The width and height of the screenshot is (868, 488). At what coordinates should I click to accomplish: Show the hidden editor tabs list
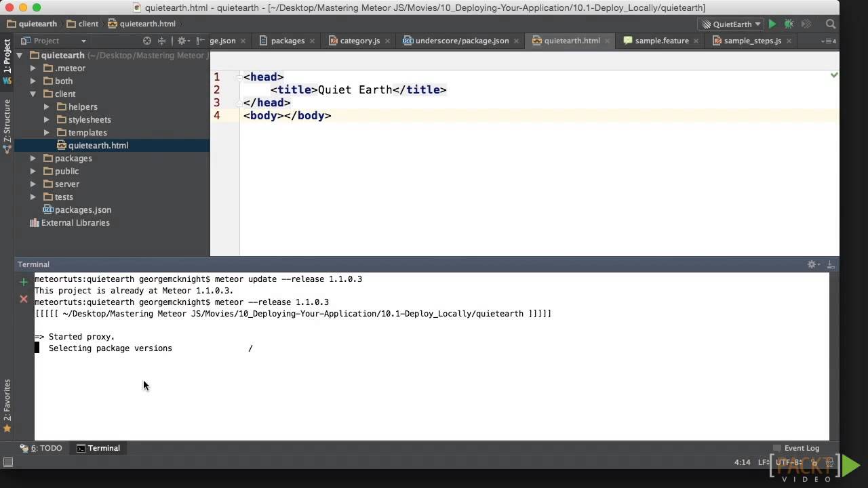[828, 41]
